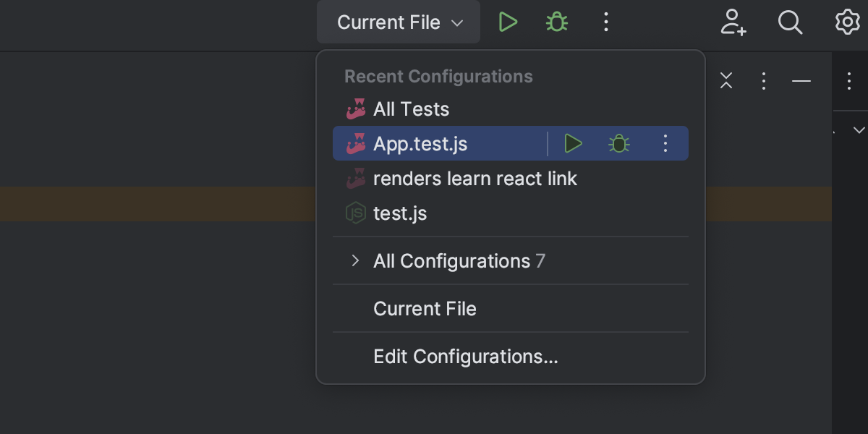Debug the App.test.js configuration

618,143
